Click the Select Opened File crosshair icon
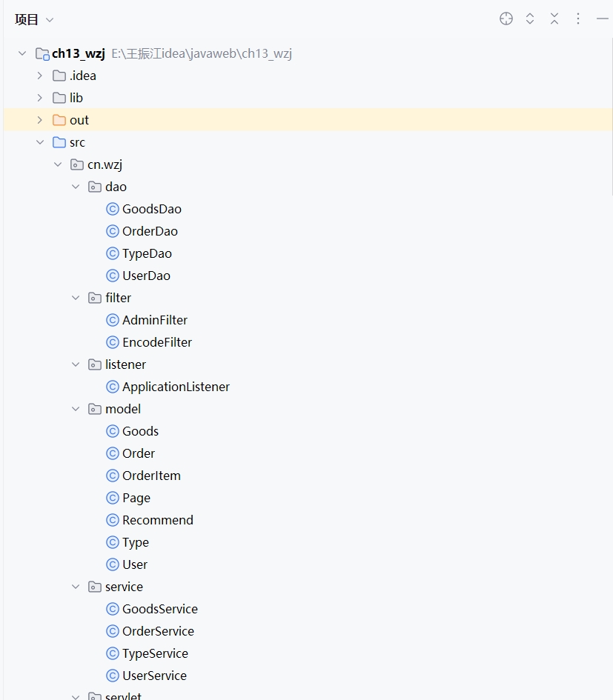This screenshot has width=613, height=700. click(506, 19)
